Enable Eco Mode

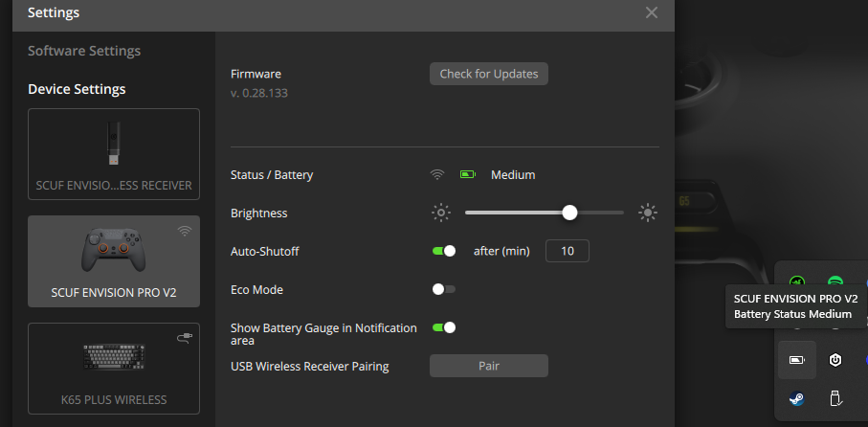click(x=444, y=289)
